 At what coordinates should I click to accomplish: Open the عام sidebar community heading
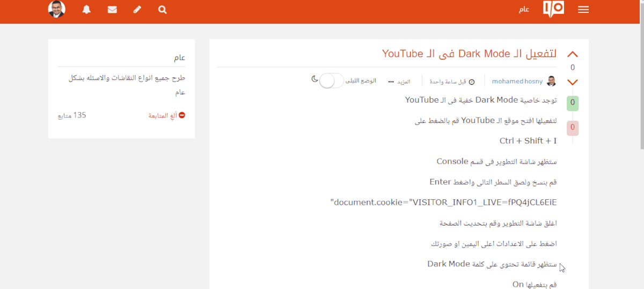coord(180,57)
